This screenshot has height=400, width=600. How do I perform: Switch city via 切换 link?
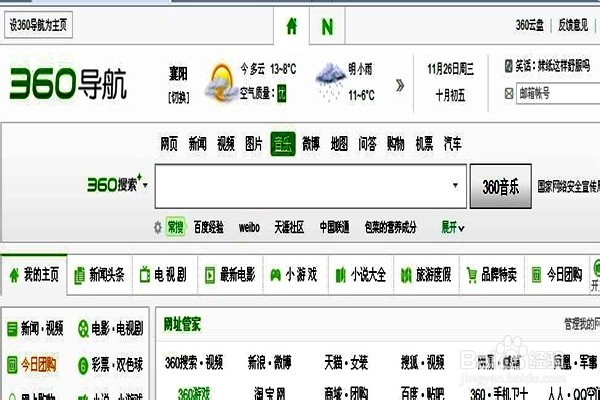point(179,98)
